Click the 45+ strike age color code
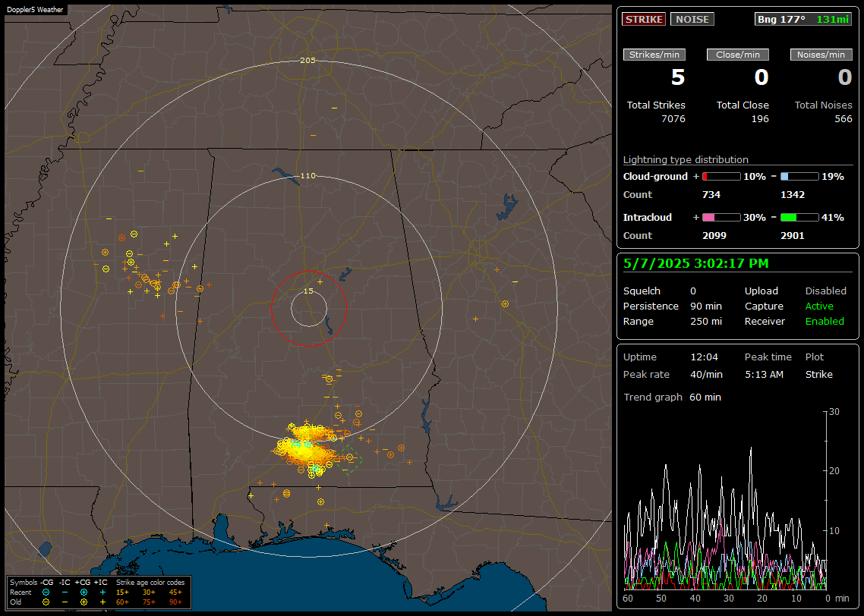The height and width of the screenshot is (616, 864). [x=175, y=592]
